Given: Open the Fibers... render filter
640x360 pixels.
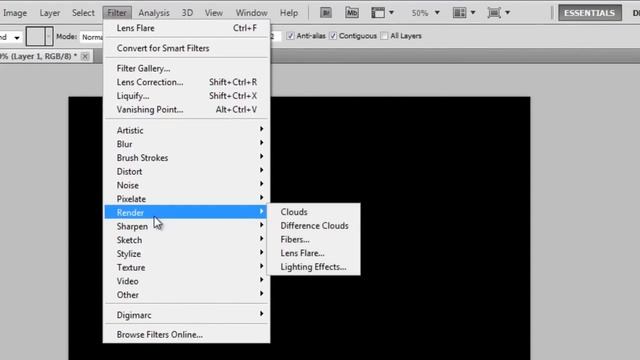Looking at the screenshot, I should coord(313,240).
